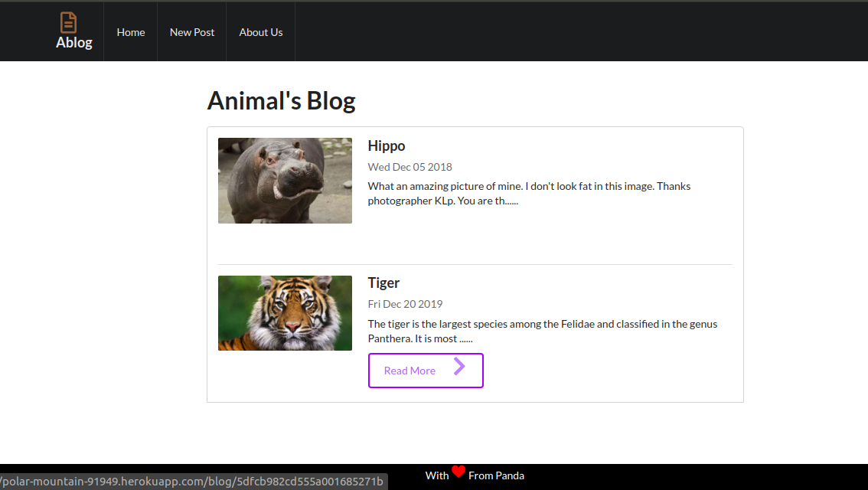Click the 'With' footer text
This screenshot has height=490, width=868.
pyautogui.click(x=437, y=475)
